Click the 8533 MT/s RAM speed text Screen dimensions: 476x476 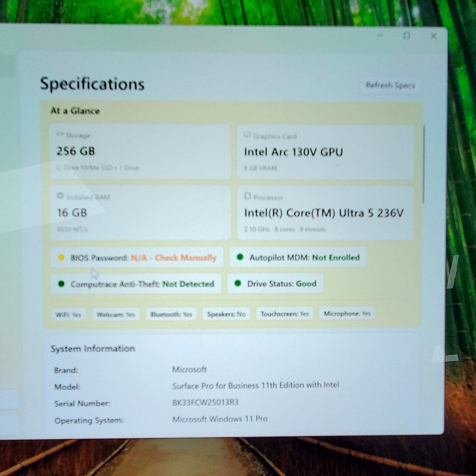pos(72,229)
